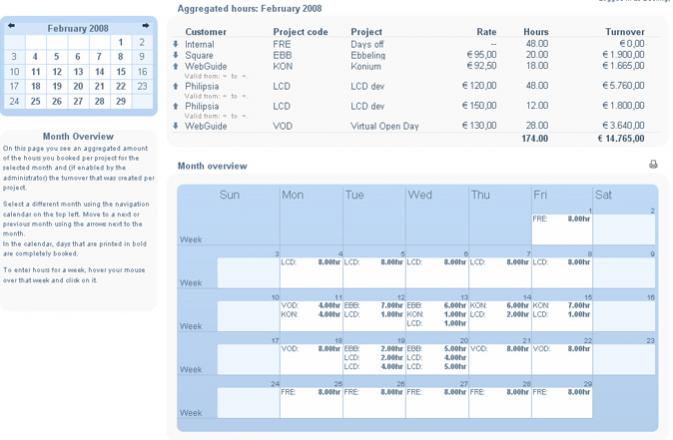The height and width of the screenshot is (440, 673).
Task: Select day 26 in the mini calendar
Action: click(57, 101)
